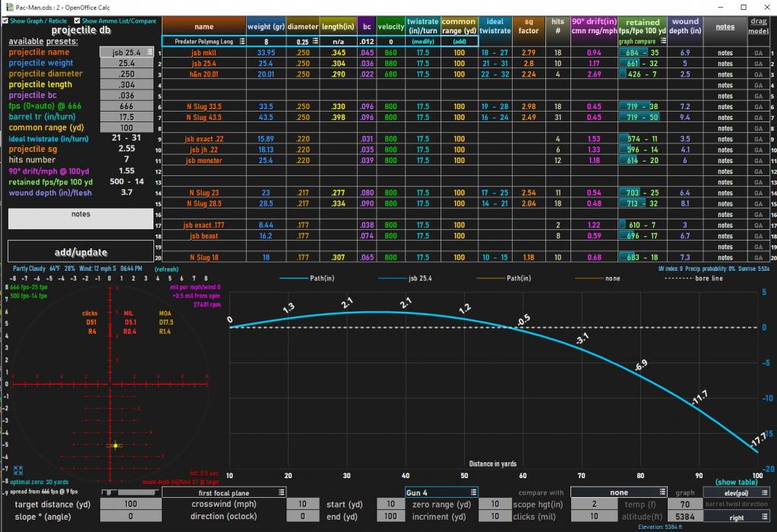The height and width of the screenshot is (532, 777).
Task: Click the 'Elevation: 5384 ft' text
Action: (660, 527)
